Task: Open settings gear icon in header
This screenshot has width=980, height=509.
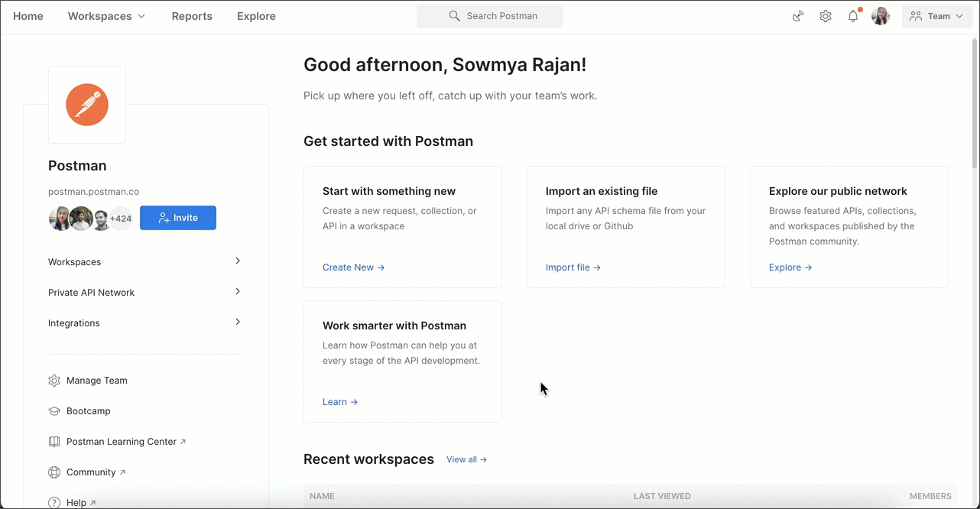Action: click(x=826, y=16)
